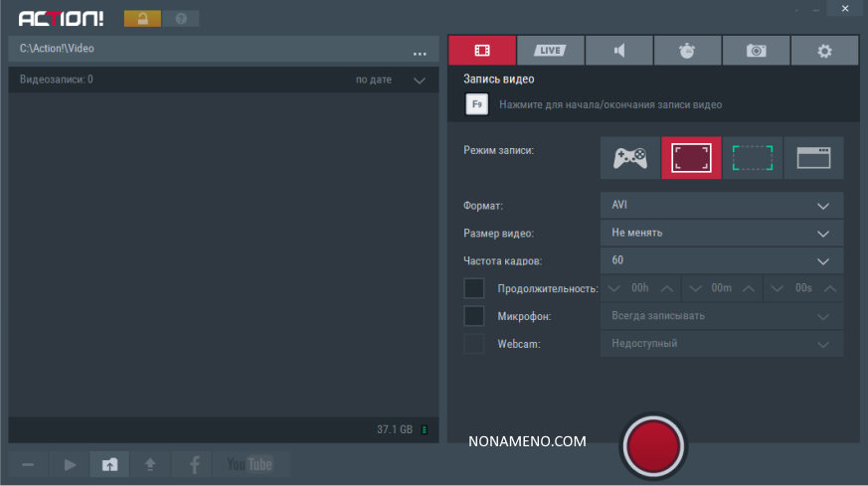
Task: Click the upload arrow icon
Action: tap(150, 464)
